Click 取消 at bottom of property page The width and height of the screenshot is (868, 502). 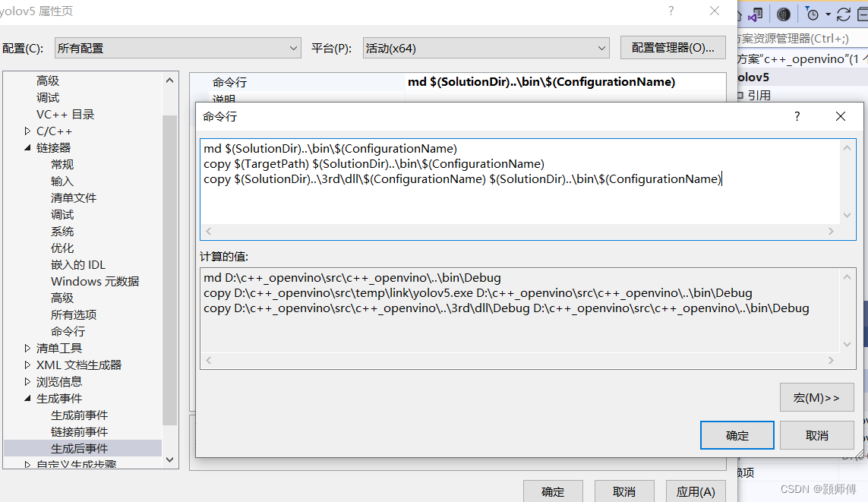(624, 491)
